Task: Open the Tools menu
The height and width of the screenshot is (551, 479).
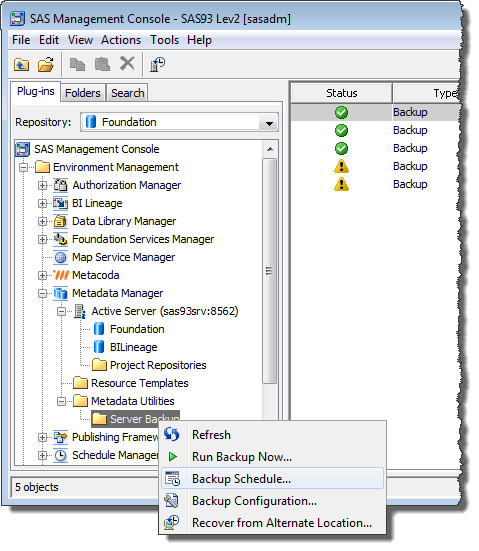Action: coord(164,40)
